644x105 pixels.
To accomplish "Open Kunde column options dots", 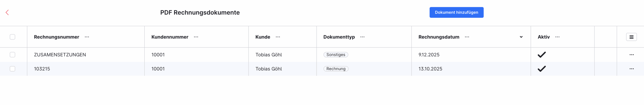I will 278,37.
